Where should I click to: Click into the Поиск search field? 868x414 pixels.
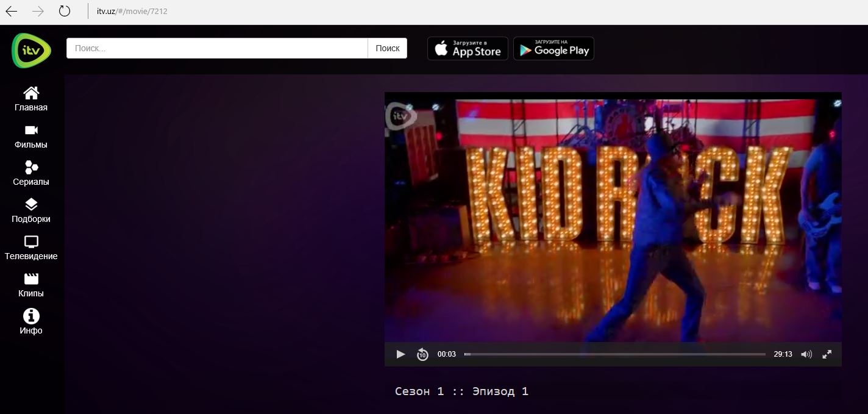pos(217,48)
